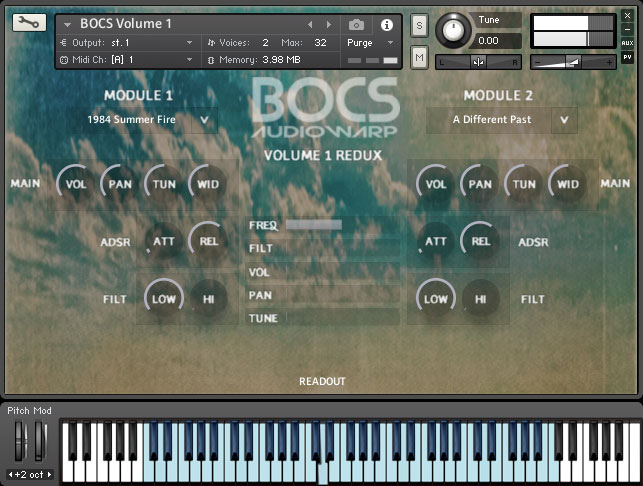The height and width of the screenshot is (486, 643).
Task: Shift keyboard octave up with right arrow
Action: click(x=49, y=475)
